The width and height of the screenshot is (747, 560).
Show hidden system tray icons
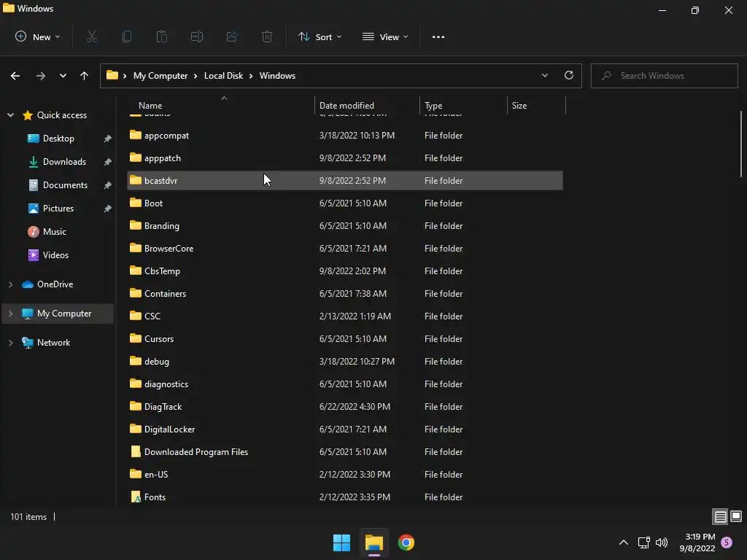(624, 542)
